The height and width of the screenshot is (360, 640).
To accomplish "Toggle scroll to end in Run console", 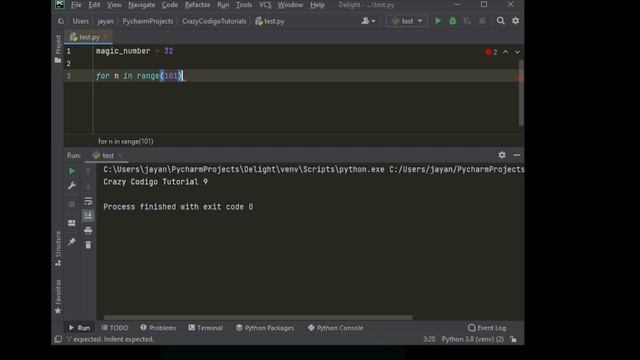I will coord(88,215).
